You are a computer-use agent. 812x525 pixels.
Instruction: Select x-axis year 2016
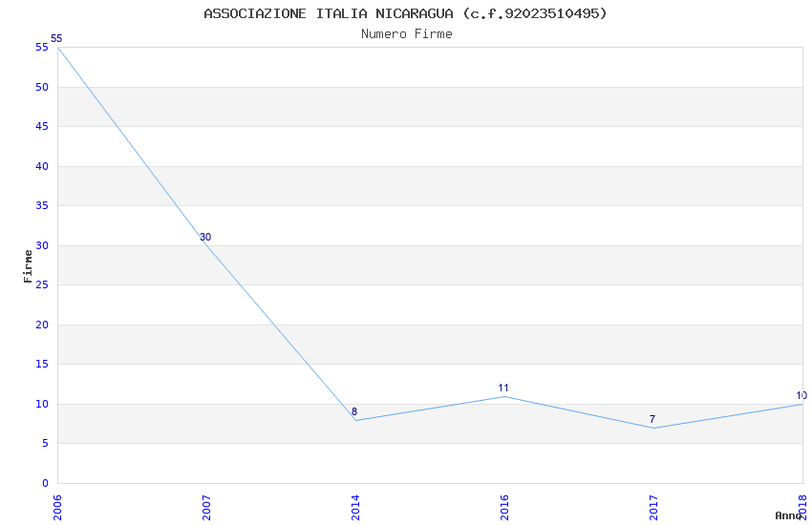(x=505, y=508)
